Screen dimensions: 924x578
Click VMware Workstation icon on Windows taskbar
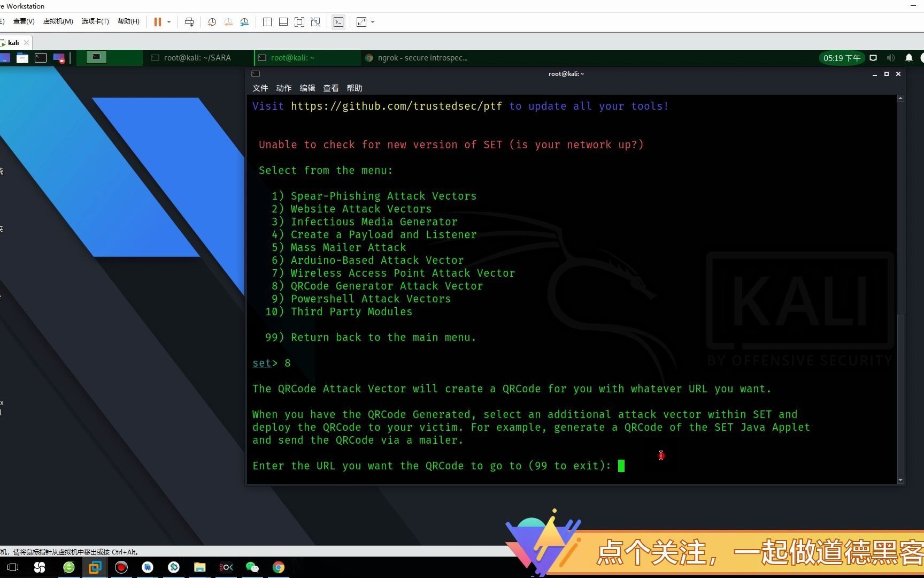pyautogui.click(x=95, y=567)
